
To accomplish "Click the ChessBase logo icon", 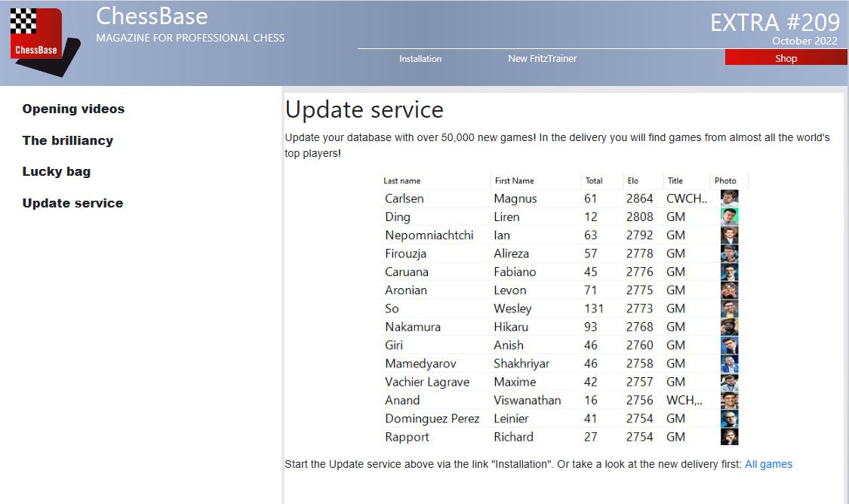I will pos(45,42).
